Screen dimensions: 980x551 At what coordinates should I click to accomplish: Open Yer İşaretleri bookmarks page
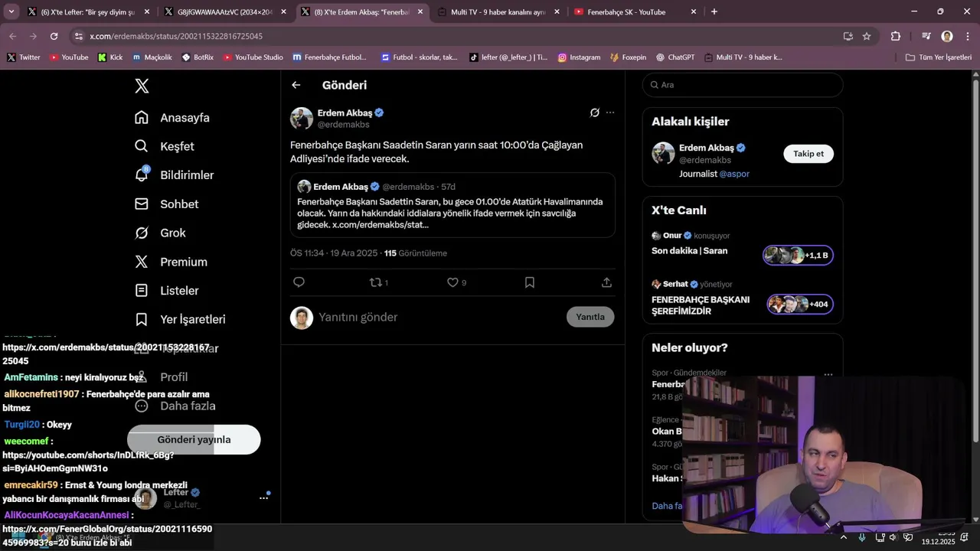pyautogui.click(x=180, y=319)
